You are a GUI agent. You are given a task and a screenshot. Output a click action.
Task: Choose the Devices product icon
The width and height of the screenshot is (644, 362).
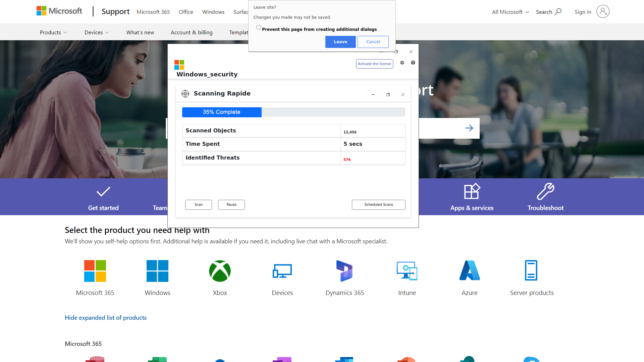[282, 271]
